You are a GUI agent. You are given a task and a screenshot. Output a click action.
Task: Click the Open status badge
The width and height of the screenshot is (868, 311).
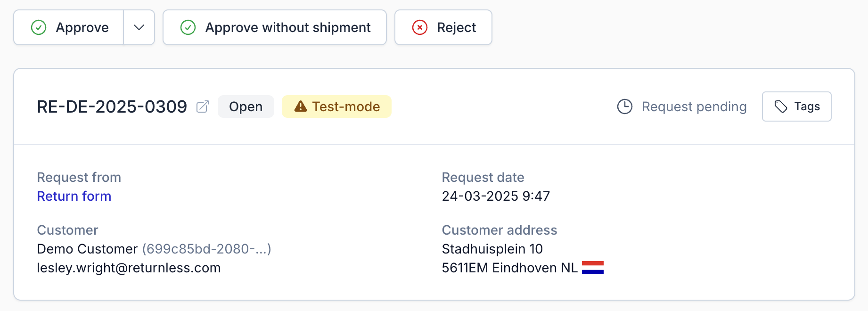click(x=246, y=106)
